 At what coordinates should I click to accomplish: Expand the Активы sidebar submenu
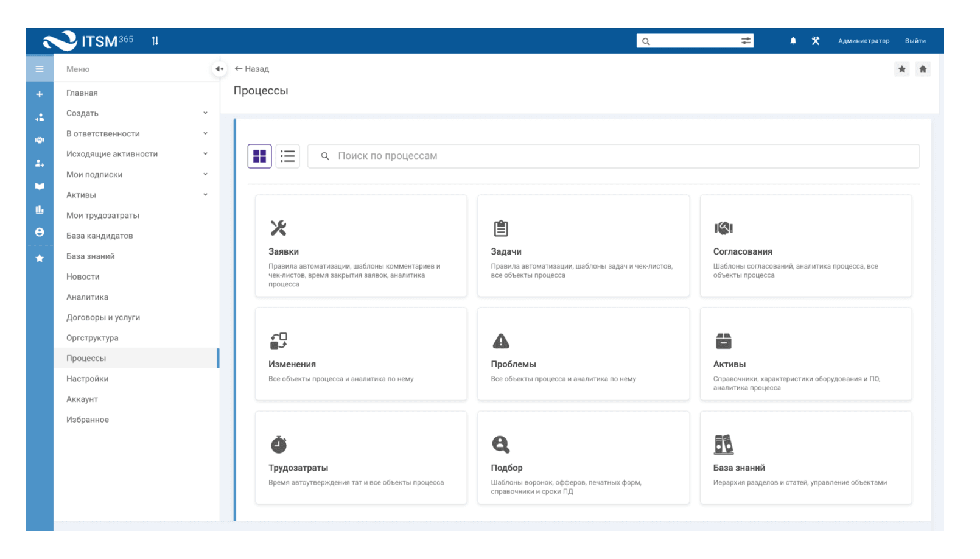click(x=205, y=195)
